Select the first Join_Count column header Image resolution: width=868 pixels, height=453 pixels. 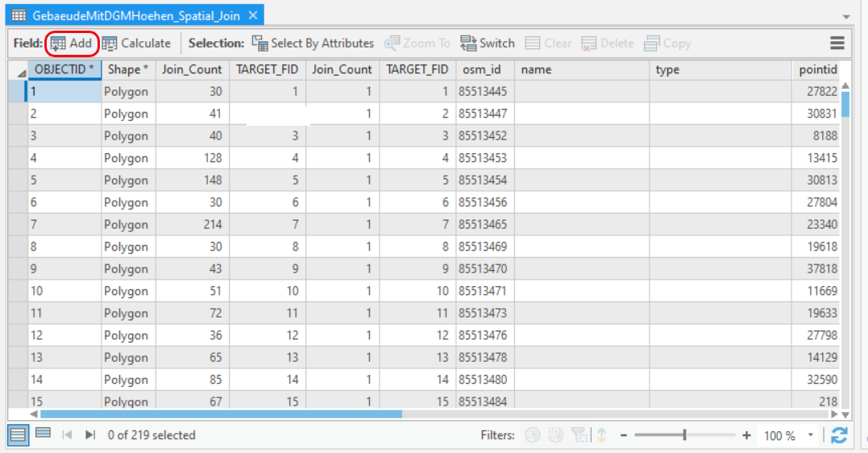pyautogui.click(x=192, y=70)
